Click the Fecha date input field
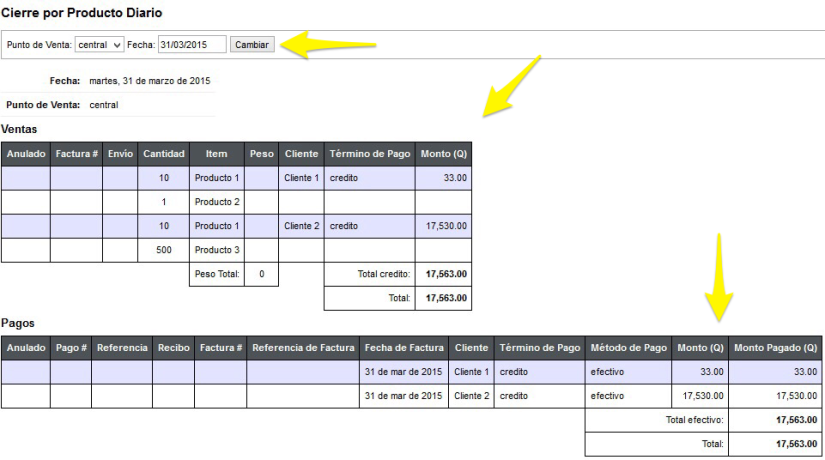The width and height of the screenshot is (825, 460). (x=192, y=45)
